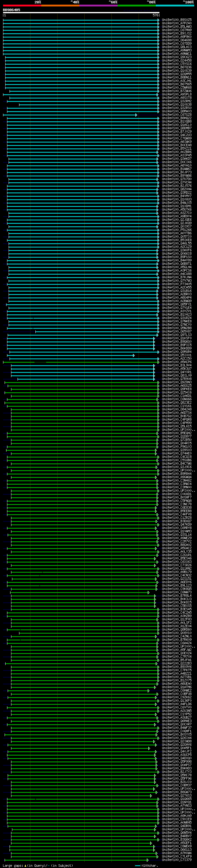Viewport: 197px width, 868px height.
Task: Click the red 20% identity legend segment
Action: point(22,6)
